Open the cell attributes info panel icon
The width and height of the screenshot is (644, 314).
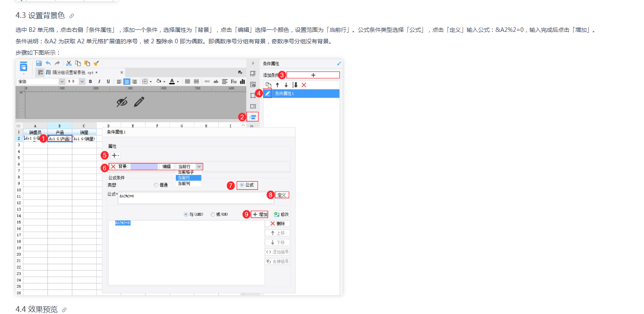(253, 85)
